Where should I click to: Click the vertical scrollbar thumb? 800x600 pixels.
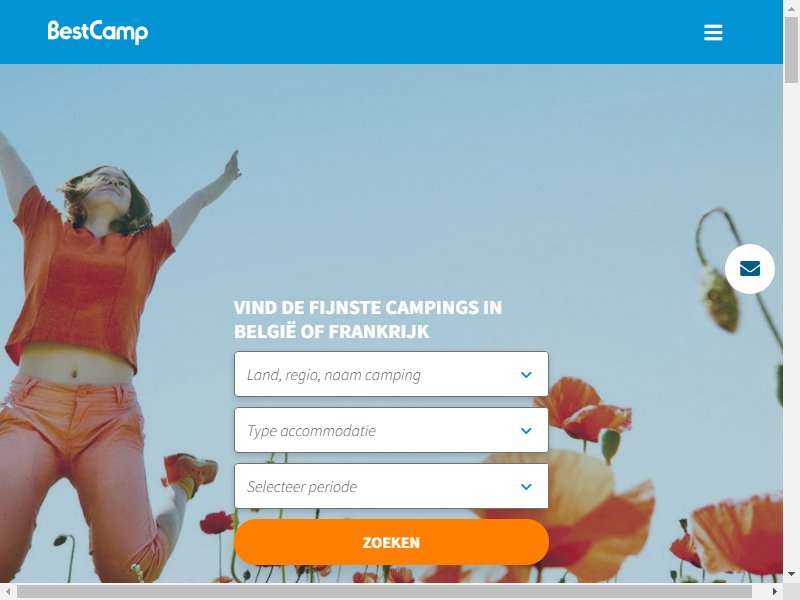pyautogui.click(x=791, y=49)
